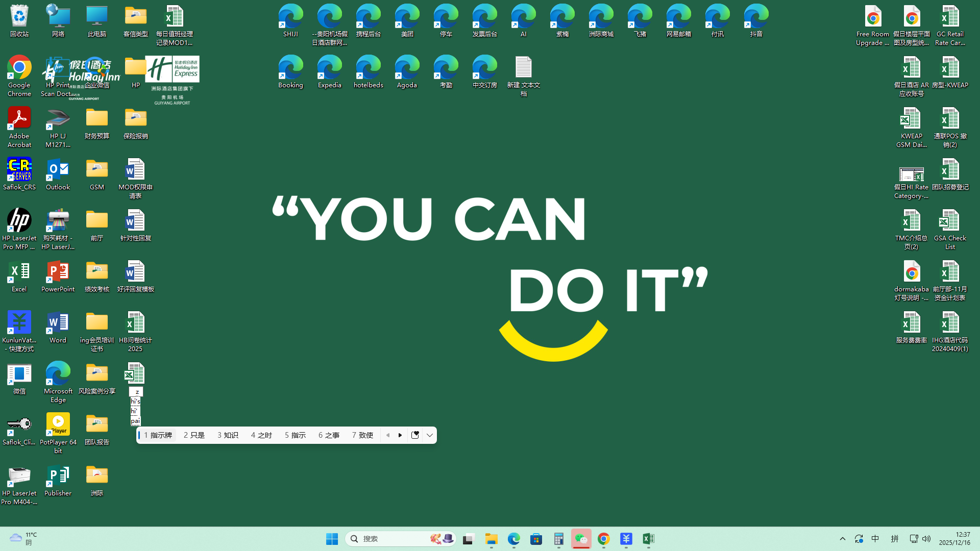Click the volume icon in the system tray
The height and width of the screenshot is (551, 980).
tap(926, 539)
